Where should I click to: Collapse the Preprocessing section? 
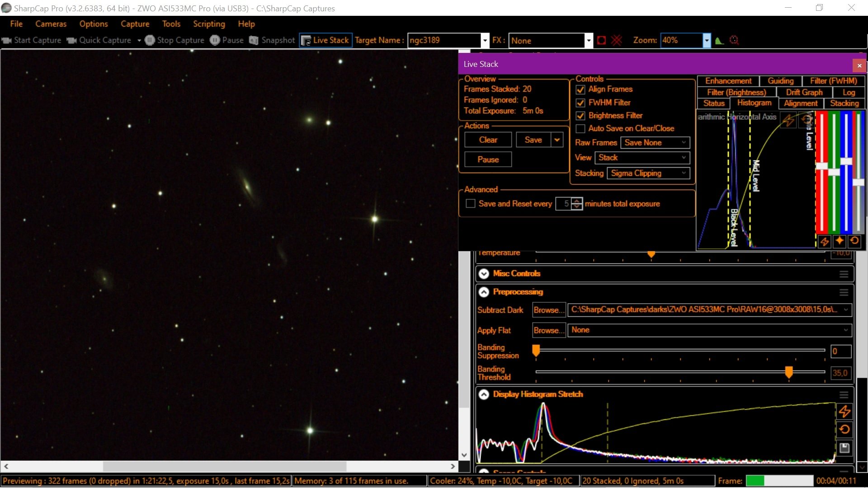pyautogui.click(x=484, y=292)
